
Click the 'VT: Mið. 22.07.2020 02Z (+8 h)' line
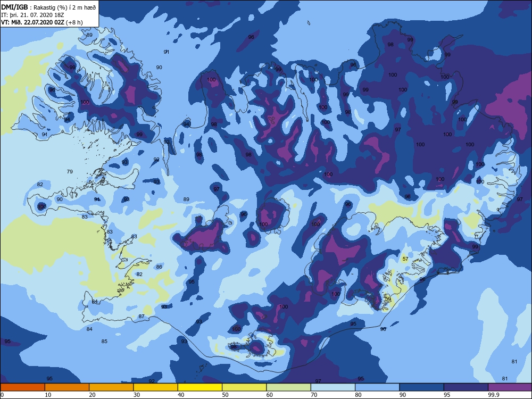tap(41, 22)
